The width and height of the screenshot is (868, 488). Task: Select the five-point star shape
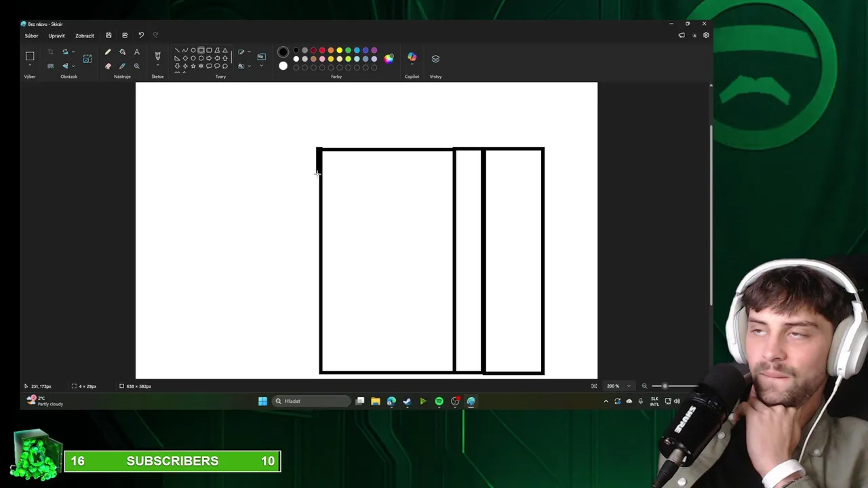coord(193,66)
